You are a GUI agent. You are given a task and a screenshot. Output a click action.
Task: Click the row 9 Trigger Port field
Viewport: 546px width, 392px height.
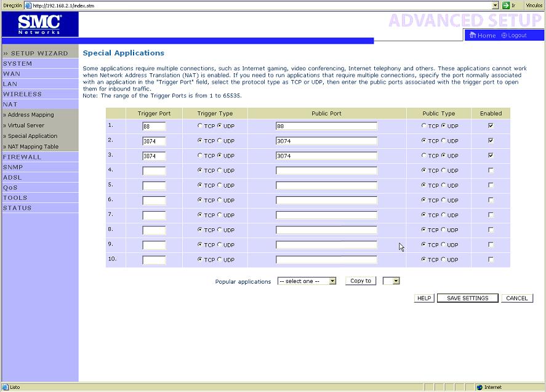click(x=154, y=245)
